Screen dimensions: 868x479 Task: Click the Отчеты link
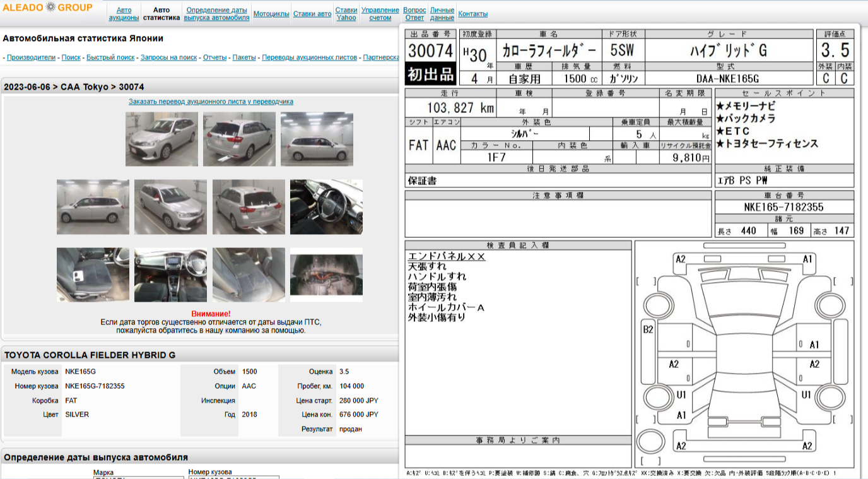(214, 57)
